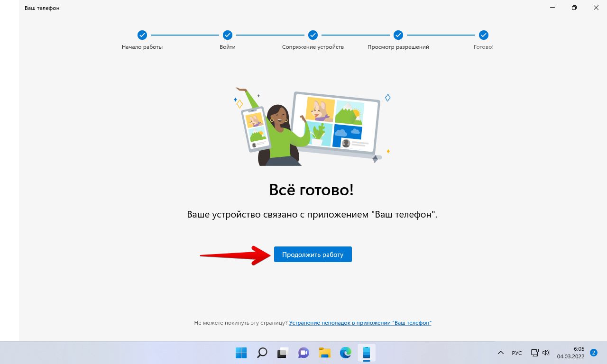Open File Explorer from the taskbar
This screenshot has width=607, height=364.
(325, 353)
